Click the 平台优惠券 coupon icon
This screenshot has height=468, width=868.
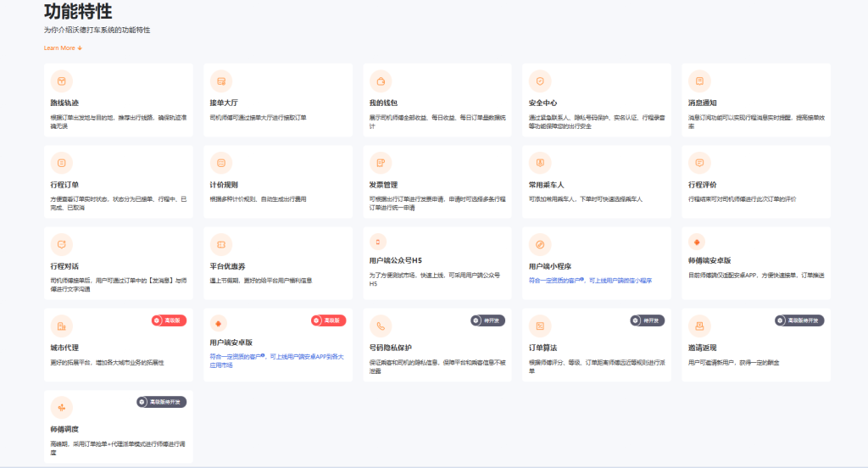point(221,244)
